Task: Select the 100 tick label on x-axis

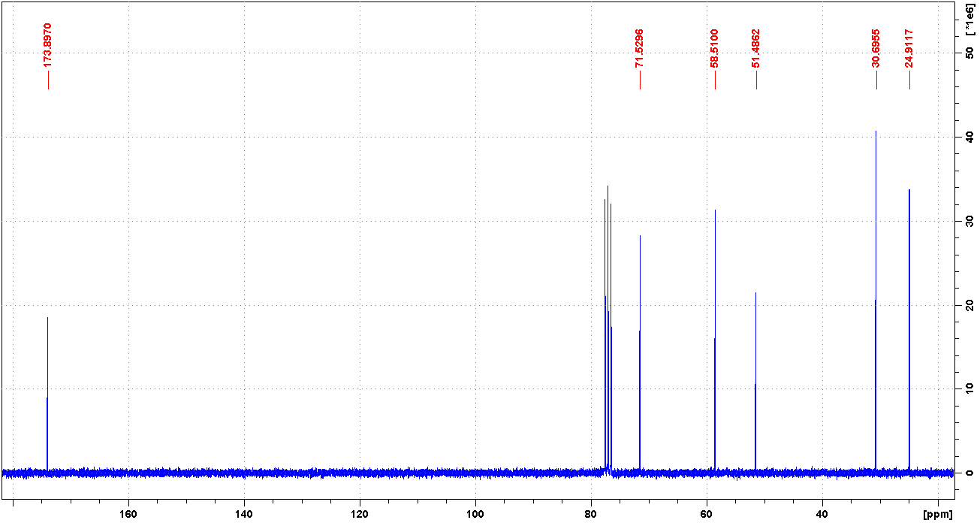Action: (x=475, y=515)
